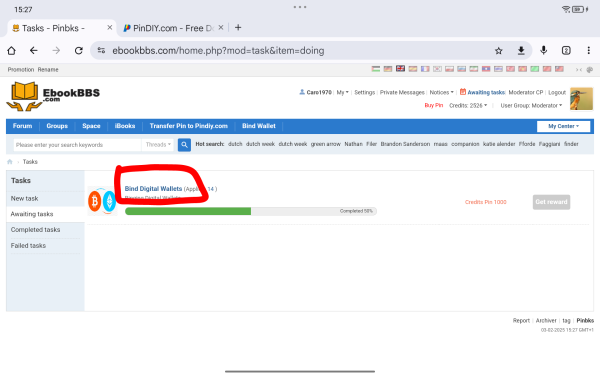Click the Logout link
The width and height of the screenshot is (600, 375).
pos(557,92)
